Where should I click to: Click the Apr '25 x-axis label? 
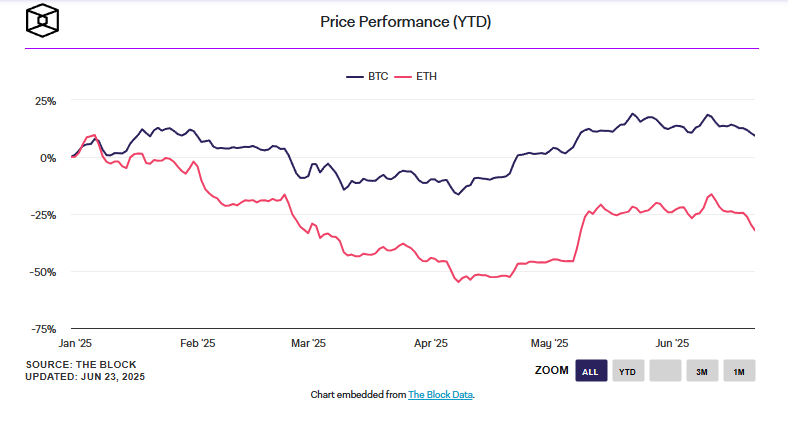point(431,342)
